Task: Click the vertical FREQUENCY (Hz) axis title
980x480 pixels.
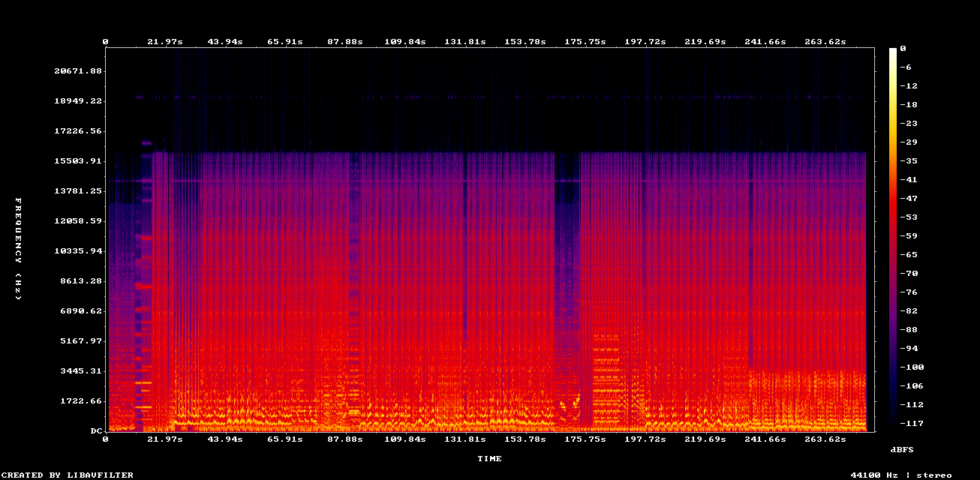Action: click(18, 249)
